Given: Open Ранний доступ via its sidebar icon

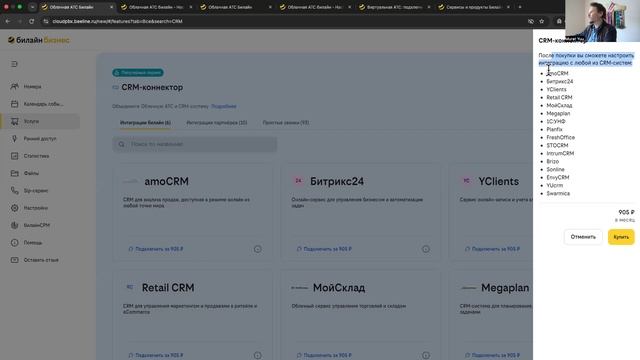Looking at the screenshot, I should pos(14,139).
